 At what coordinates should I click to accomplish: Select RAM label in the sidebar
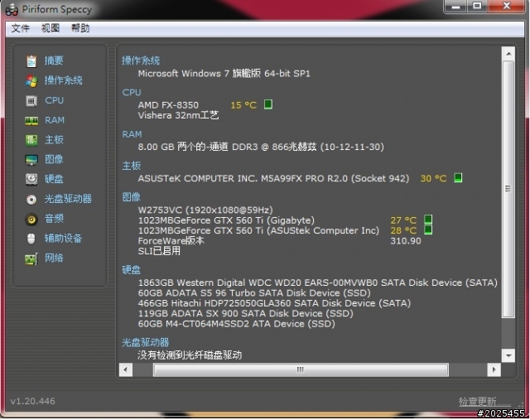(55, 120)
